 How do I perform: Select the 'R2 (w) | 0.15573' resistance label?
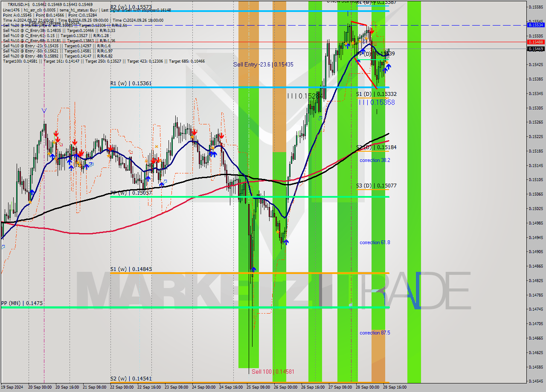pos(131,7)
